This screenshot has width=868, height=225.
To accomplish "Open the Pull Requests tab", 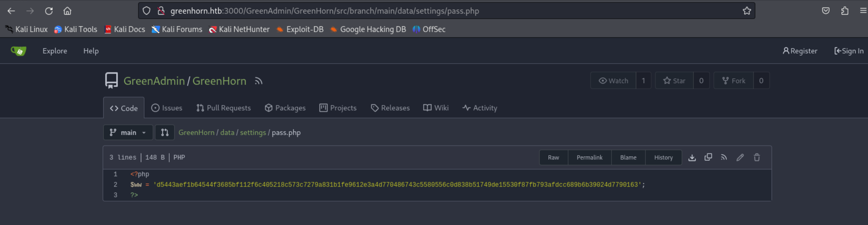I will (x=223, y=108).
